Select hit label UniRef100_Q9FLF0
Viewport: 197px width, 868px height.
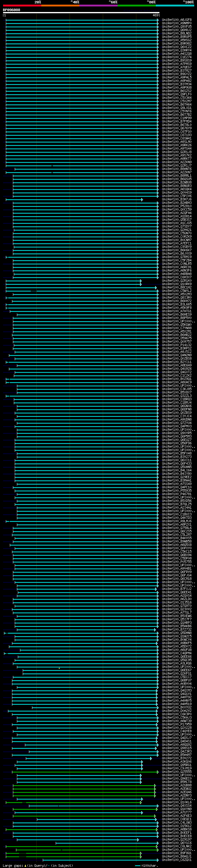[177, 94]
